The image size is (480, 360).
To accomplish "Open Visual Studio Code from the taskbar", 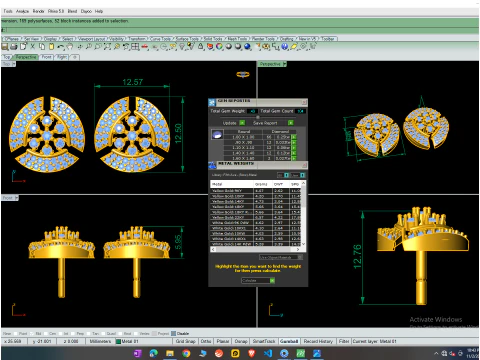I will click(268, 353).
